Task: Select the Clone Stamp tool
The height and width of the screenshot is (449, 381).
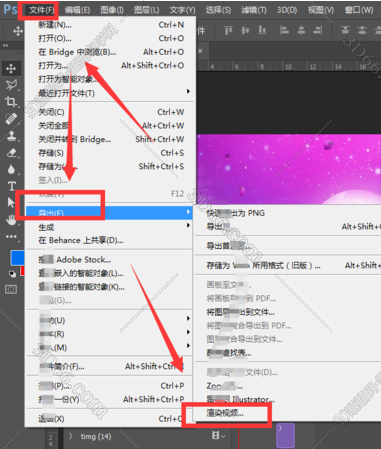Action: click(11, 136)
